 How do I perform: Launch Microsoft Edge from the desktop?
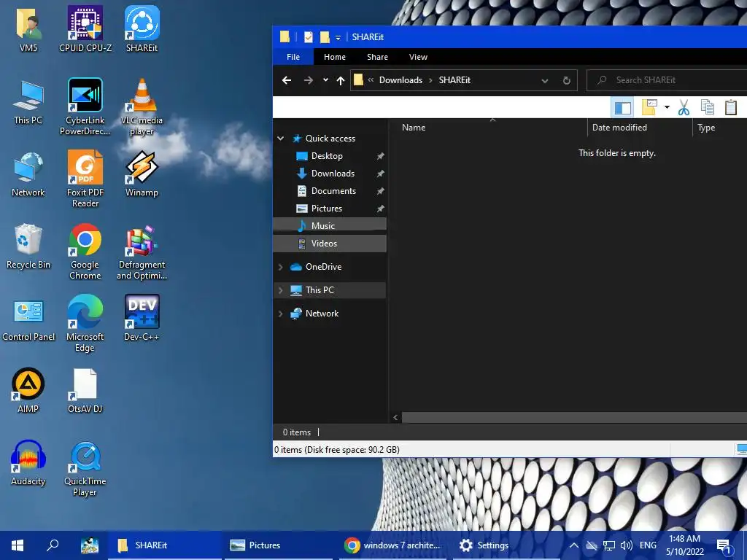(85, 323)
